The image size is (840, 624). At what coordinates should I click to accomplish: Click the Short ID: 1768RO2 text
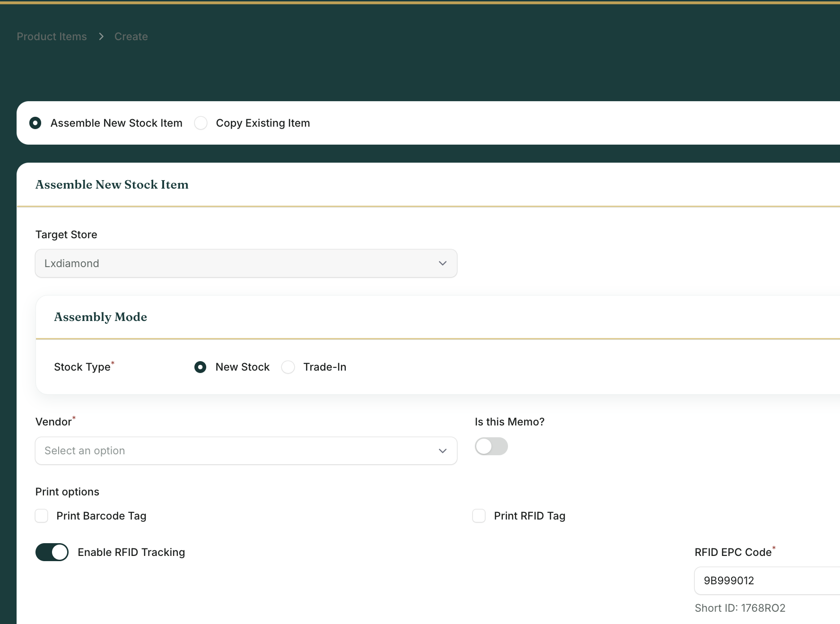[740, 608]
